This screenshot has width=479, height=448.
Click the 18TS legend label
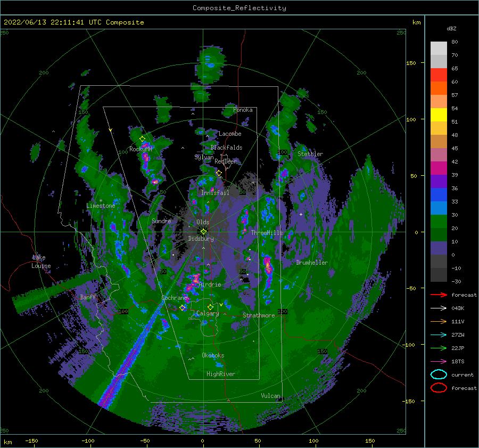tap(458, 362)
